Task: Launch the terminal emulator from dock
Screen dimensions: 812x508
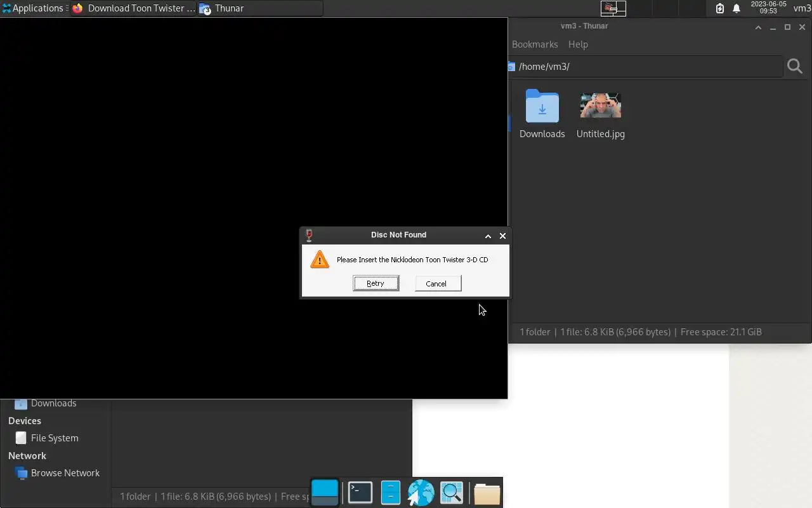Action: (x=360, y=493)
